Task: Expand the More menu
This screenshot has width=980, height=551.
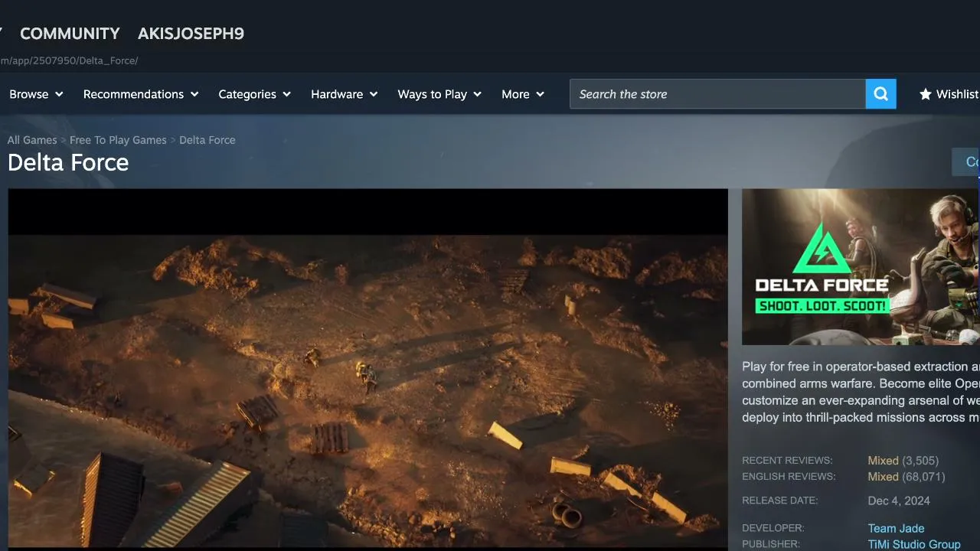Action: (523, 94)
